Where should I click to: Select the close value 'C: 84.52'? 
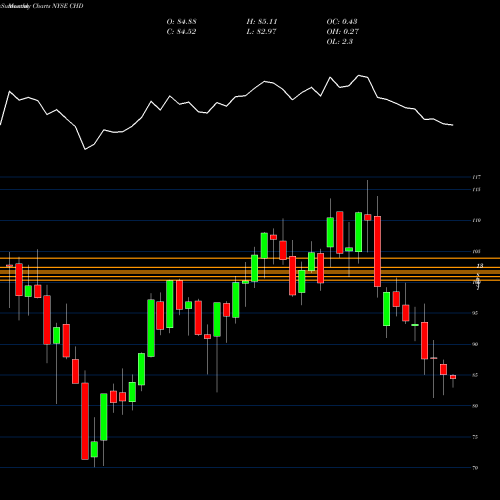[x=181, y=32]
